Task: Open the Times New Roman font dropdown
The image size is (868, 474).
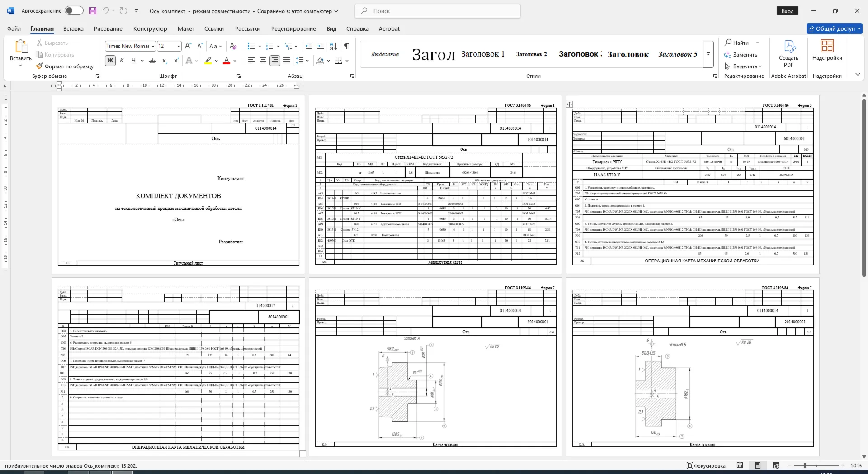Action: tap(153, 46)
